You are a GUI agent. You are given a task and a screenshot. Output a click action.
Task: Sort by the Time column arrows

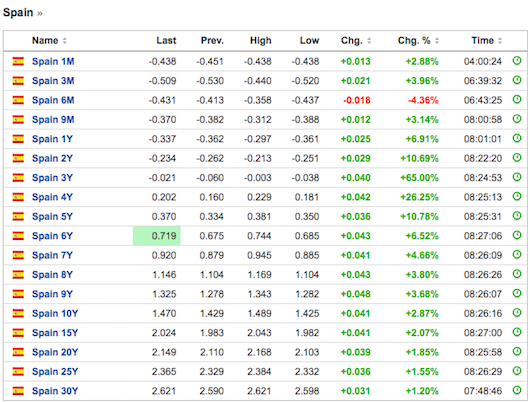pos(500,41)
